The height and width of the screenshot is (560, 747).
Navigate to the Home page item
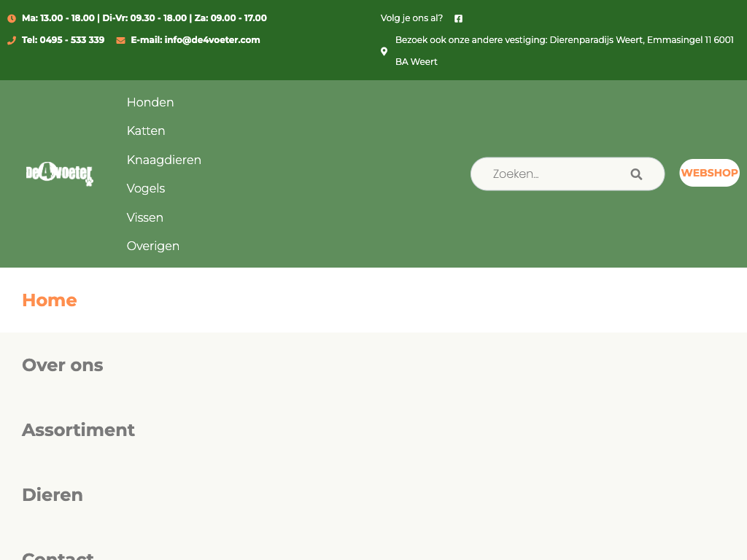(50, 300)
